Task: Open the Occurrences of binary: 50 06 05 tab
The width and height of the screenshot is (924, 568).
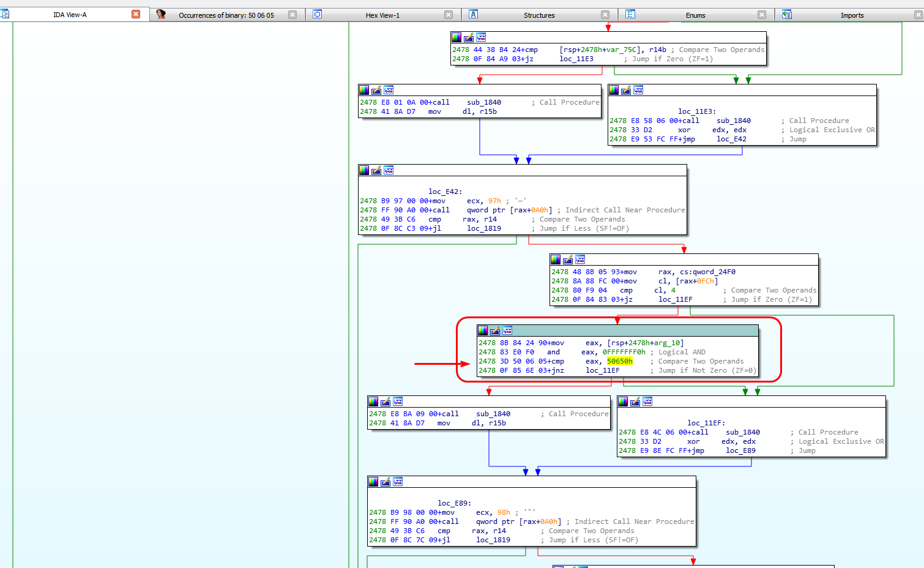Action: tap(226, 15)
